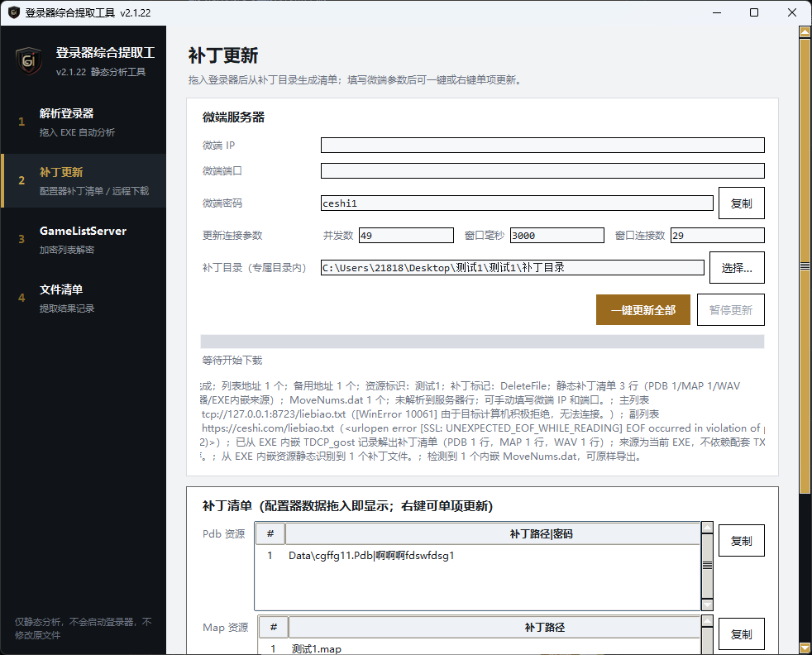This screenshot has height=655, width=812.
Task: Click 复制 beside the Map 资源 list
Action: coord(741,633)
